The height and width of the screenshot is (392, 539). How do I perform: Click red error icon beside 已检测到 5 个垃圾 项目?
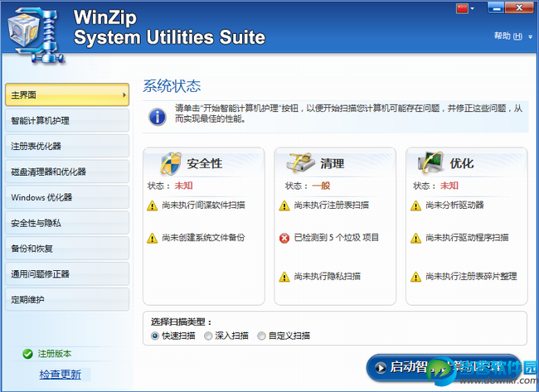284,238
